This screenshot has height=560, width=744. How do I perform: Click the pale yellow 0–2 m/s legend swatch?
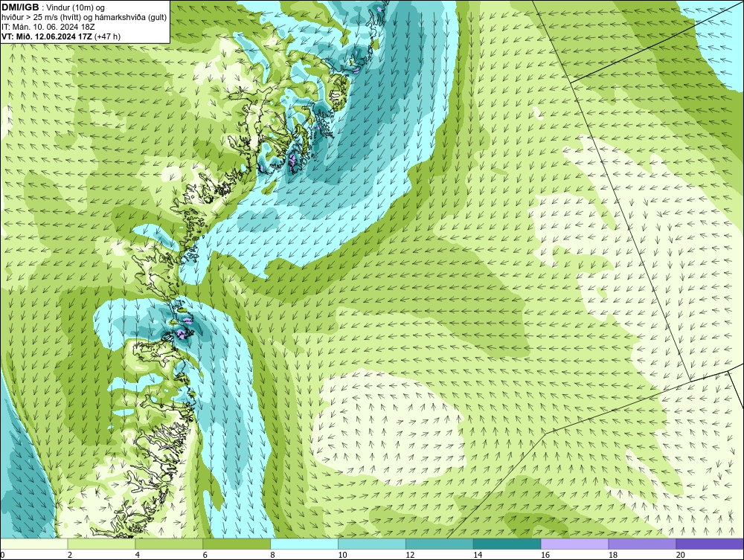point(34,544)
